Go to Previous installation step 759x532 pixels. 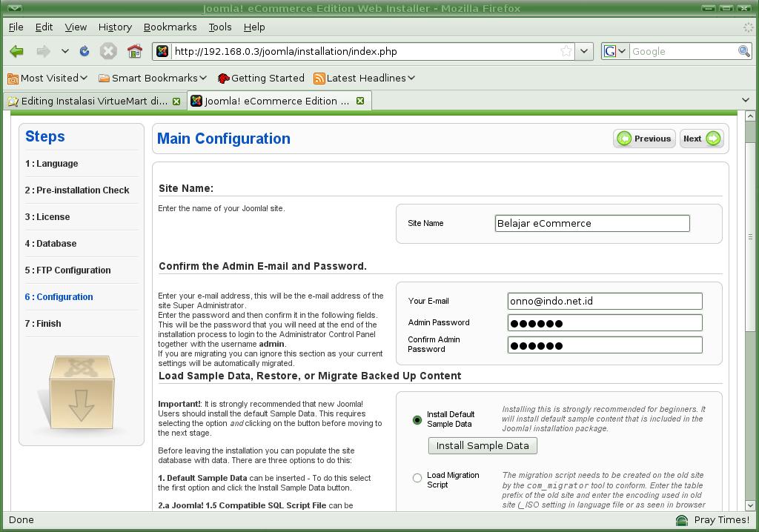(x=643, y=139)
